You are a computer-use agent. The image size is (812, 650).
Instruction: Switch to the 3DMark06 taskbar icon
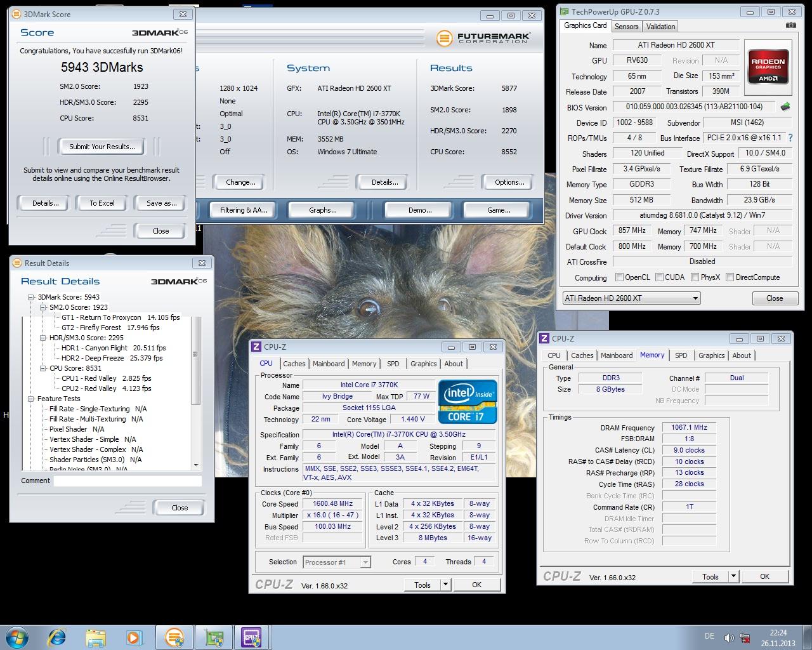(174, 637)
